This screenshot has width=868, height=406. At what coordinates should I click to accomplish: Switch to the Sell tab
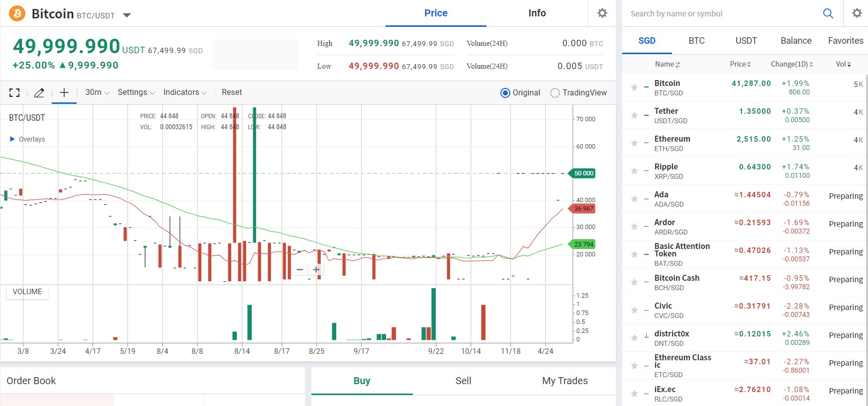coord(463,381)
